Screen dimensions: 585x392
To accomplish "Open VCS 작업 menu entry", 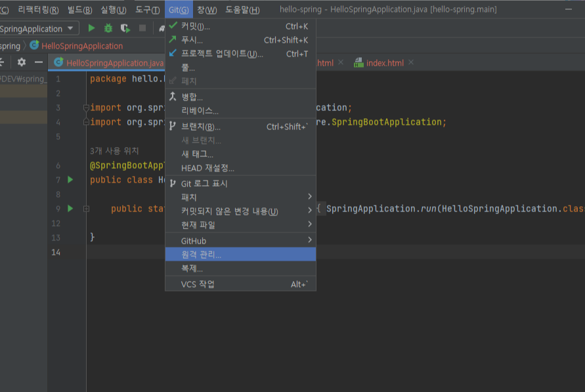I will [241, 284].
